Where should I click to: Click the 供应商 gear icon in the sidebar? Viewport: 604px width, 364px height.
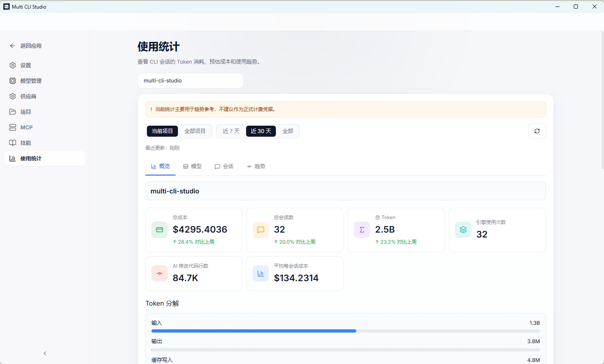pos(13,96)
